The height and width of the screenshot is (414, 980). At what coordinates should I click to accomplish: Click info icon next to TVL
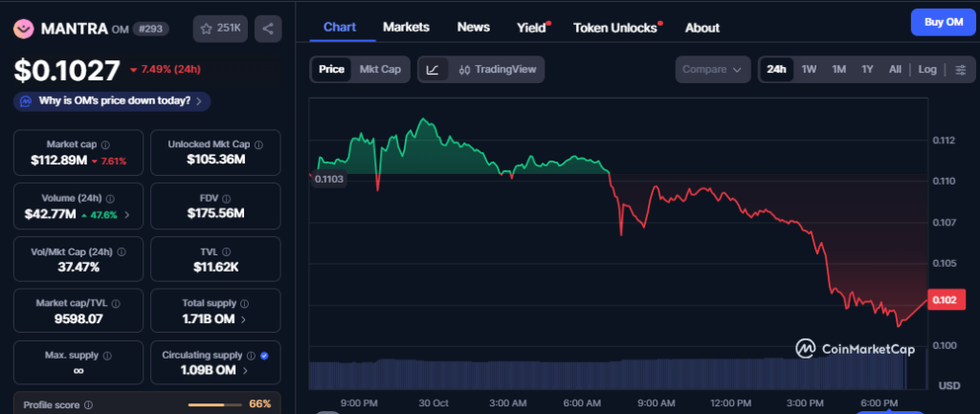[226, 252]
